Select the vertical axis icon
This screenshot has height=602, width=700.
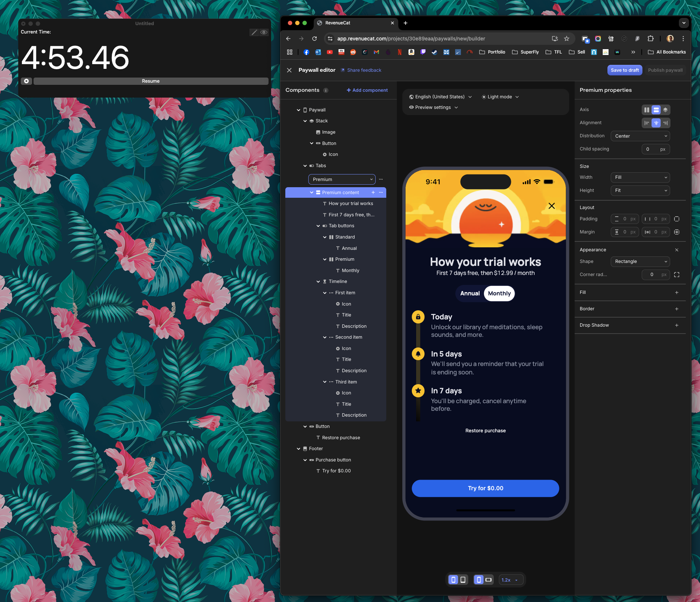pyautogui.click(x=656, y=110)
